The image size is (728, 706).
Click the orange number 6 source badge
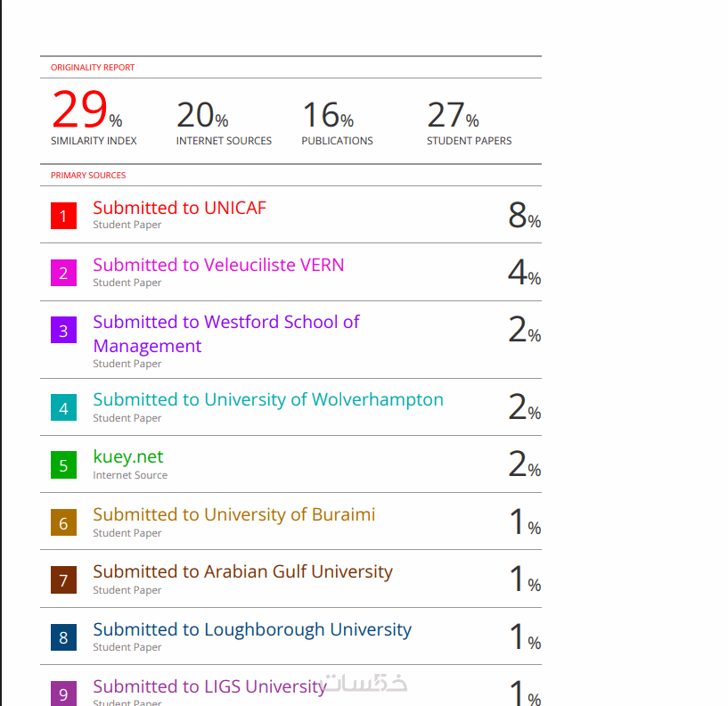63,523
